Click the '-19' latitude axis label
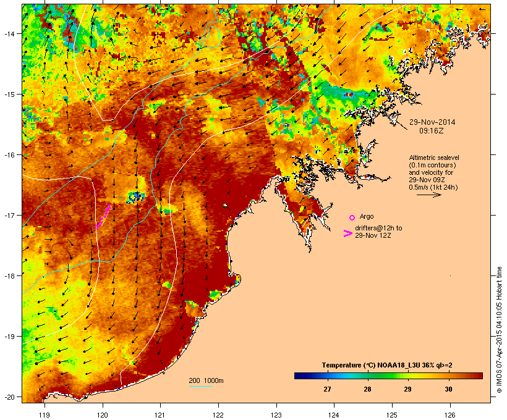This screenshot has height=420, width=507. click(9, 337)
